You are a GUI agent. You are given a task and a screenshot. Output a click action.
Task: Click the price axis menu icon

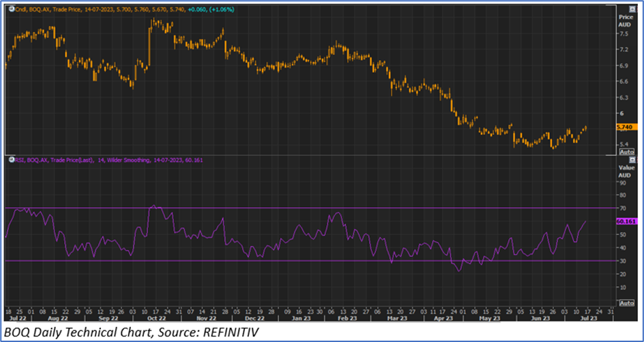click(632, 6)
